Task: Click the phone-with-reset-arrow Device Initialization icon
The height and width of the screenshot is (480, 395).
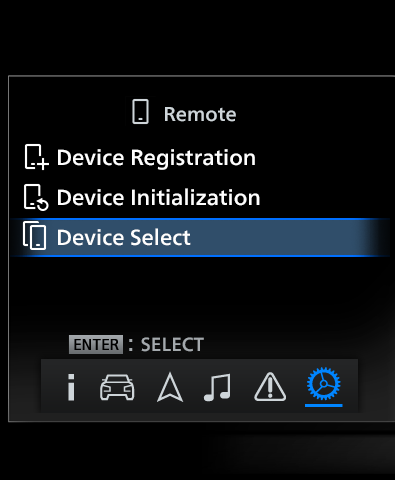Action: tap(36, 197)
